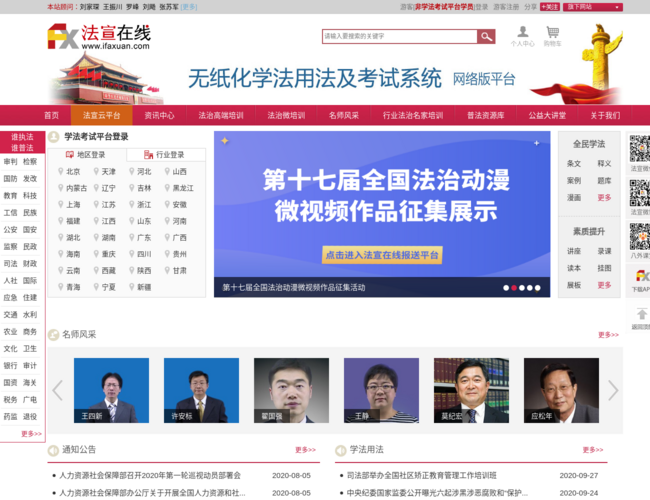This screenshot has width=650, height=500.
Task: Open advisor 刘家琛 link
Action: click(x=90, y=7)
